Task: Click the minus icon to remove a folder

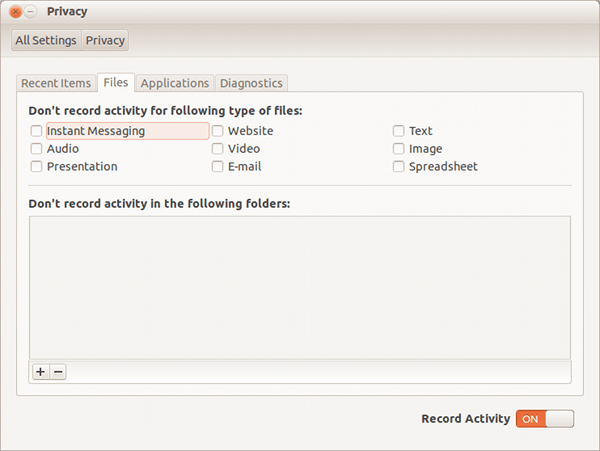Action: (58, 371)
